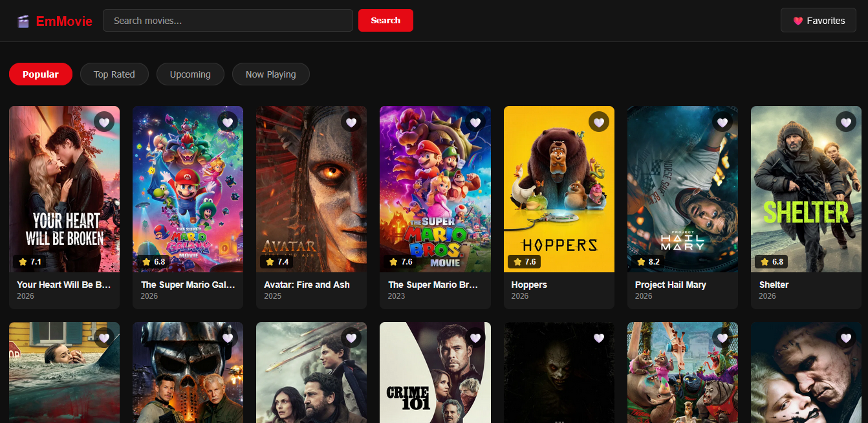868x423 pixels.
Task: Open the Favorites page
Action: [x=818, y=21]
